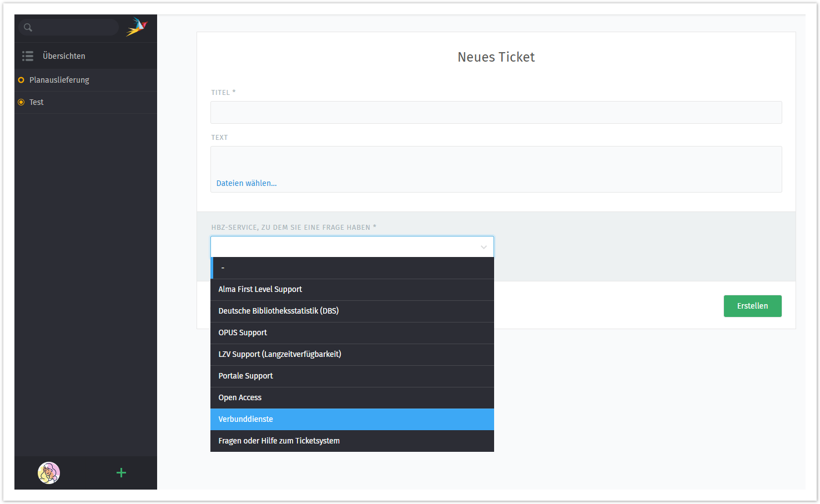Select Fragen oder Hilfe zum Ticketsystem

pos(352,441)
